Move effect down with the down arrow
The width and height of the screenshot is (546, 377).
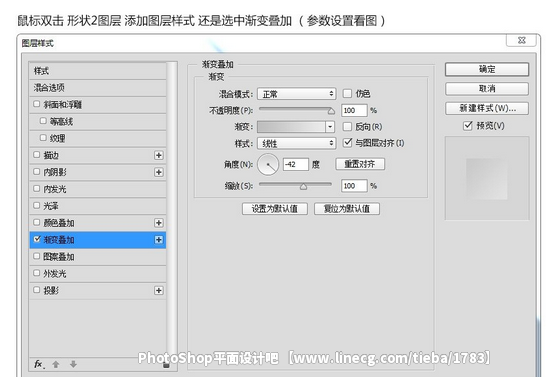pyautogui.click(x=73, y=364)
